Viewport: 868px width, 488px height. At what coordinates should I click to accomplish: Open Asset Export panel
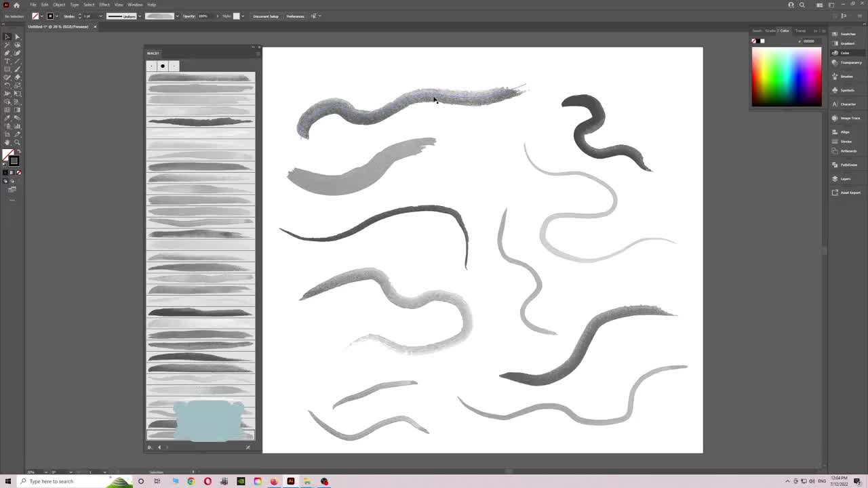pos(846,192)
